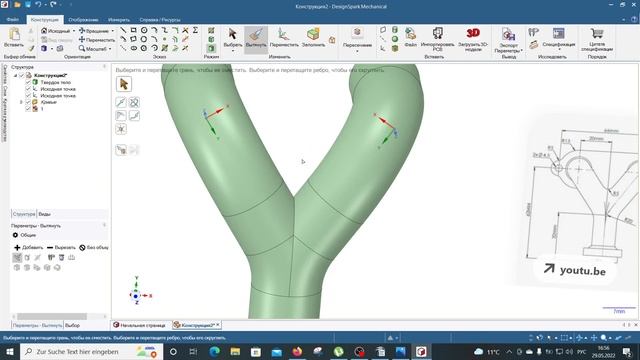Close the Конструкция2 document tab
The height and width of the screenshot is (360, 640).
pyautogui.click(x=218, y=325)
